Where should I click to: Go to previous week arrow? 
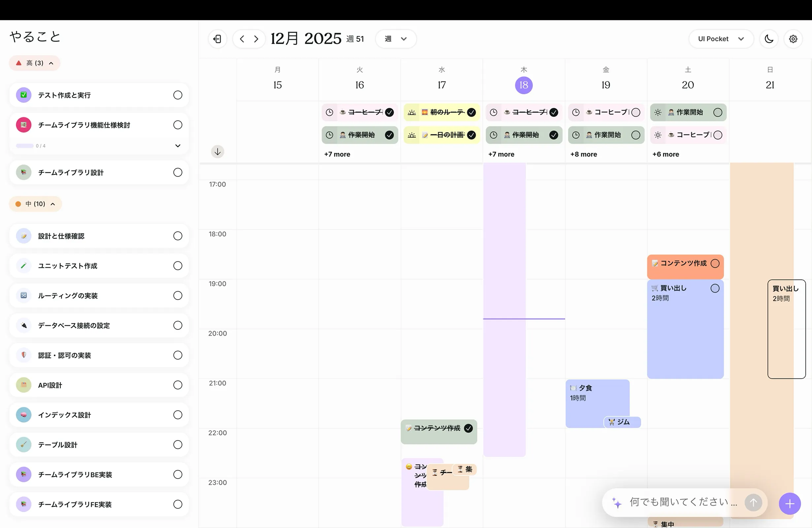[242, 39]
